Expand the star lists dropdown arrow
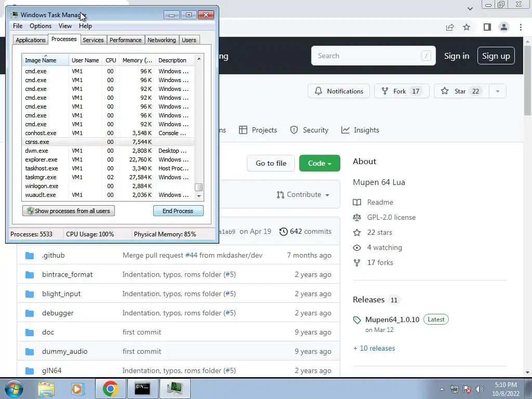Viewport: 532px width, 399px height. (x=497, y=91)
